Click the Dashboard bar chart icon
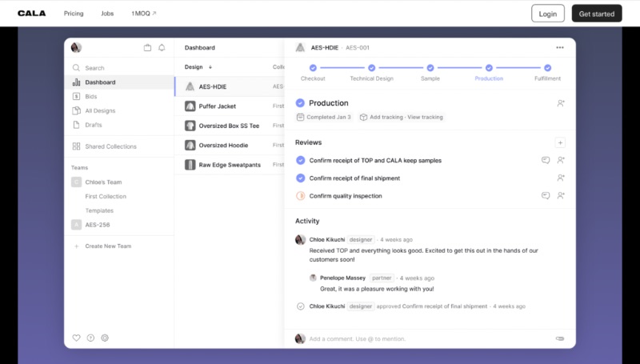The image size is (640, 364). [x=76, y=82]
